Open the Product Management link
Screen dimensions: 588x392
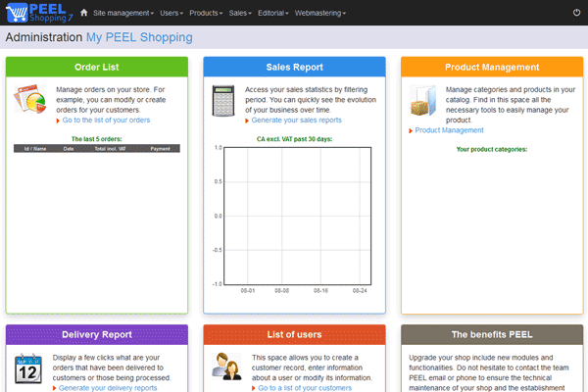[x=449, y=129]
